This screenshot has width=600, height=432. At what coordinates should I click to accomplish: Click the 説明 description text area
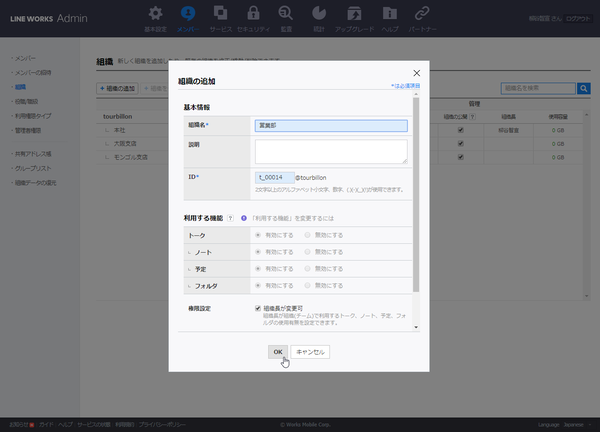tap(330, 151)
